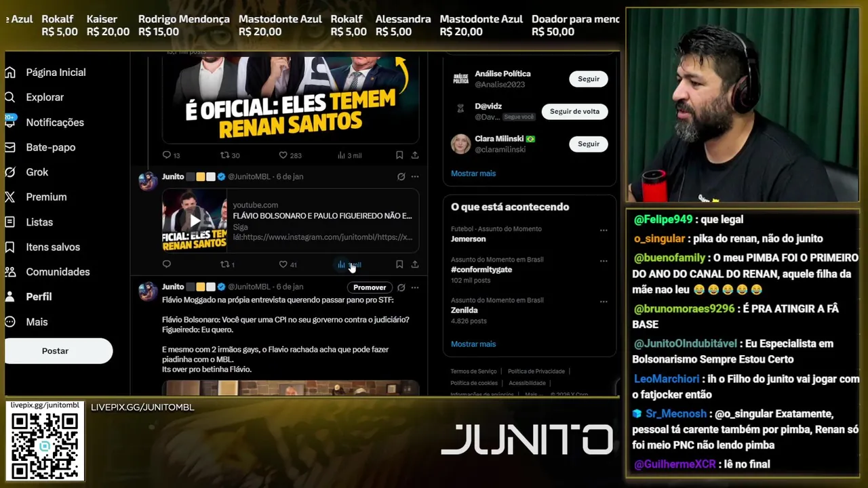Viewport: 868px width, 488px height.
Task: Play the YouTube video card thumbnail
Action: (195, 220)
